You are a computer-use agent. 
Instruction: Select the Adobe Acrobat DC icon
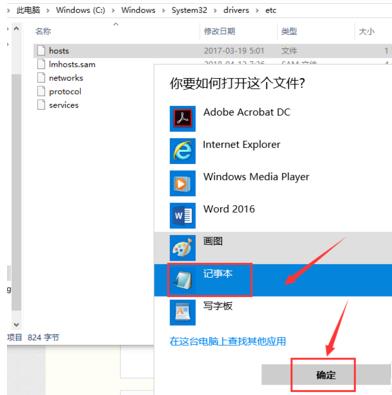click(x=183, y=119)
